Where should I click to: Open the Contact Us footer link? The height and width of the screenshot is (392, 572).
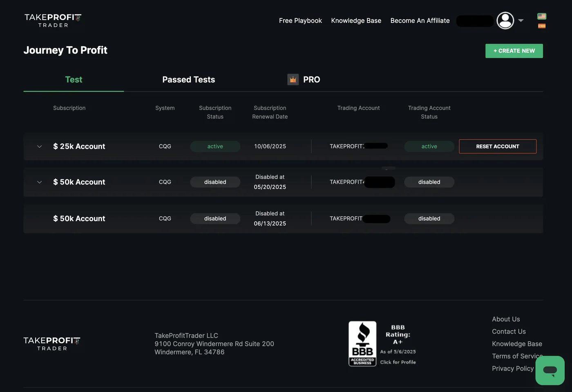[509, 332]
